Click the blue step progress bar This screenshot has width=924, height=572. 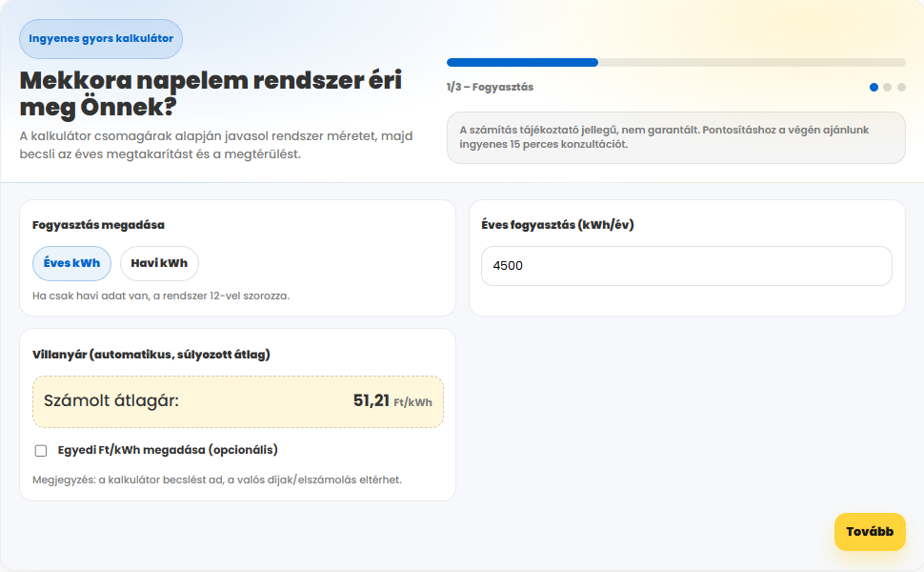pos(522,62)
